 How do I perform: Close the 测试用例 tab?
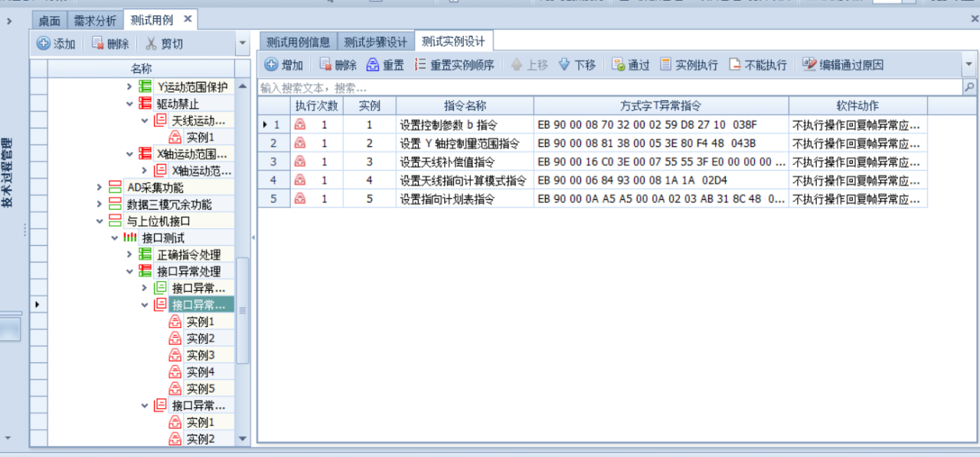coord(188,19)
